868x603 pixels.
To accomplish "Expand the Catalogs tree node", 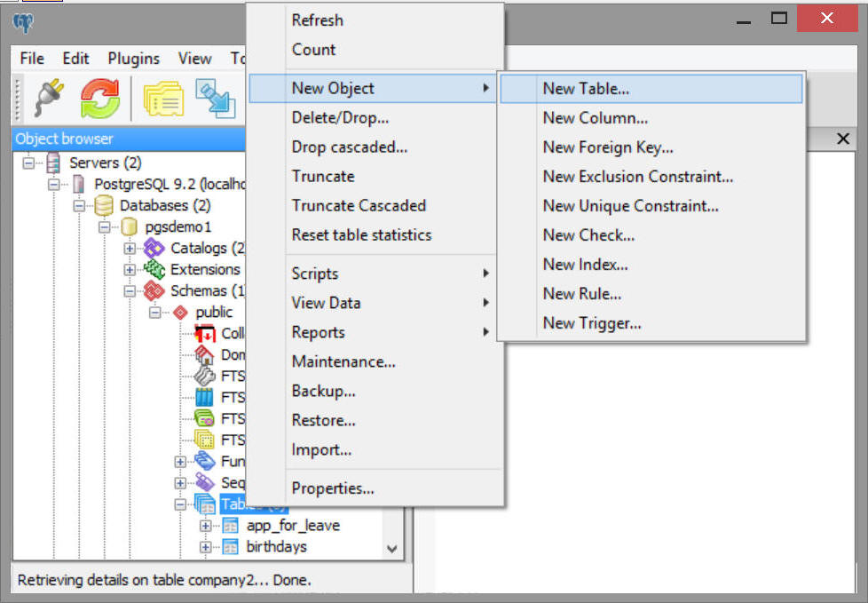I will (x=130, y=249).
